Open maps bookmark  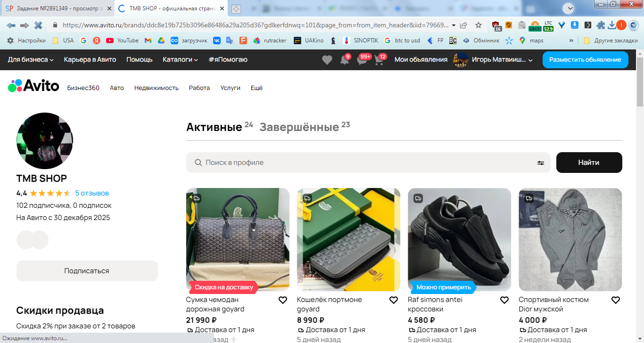pos(531,41)
